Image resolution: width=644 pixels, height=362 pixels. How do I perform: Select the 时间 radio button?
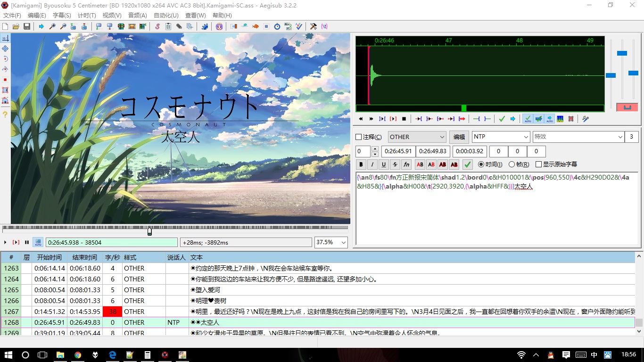tap(481, 165)
